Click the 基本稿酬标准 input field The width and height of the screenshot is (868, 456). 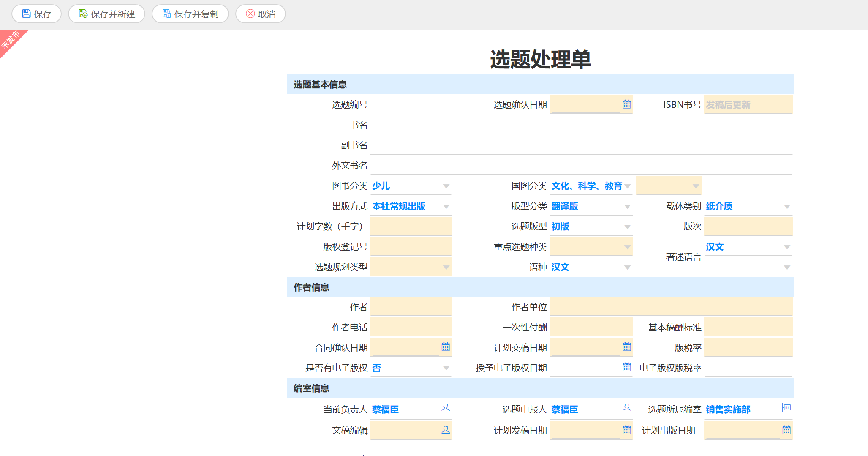coord(748,327)
